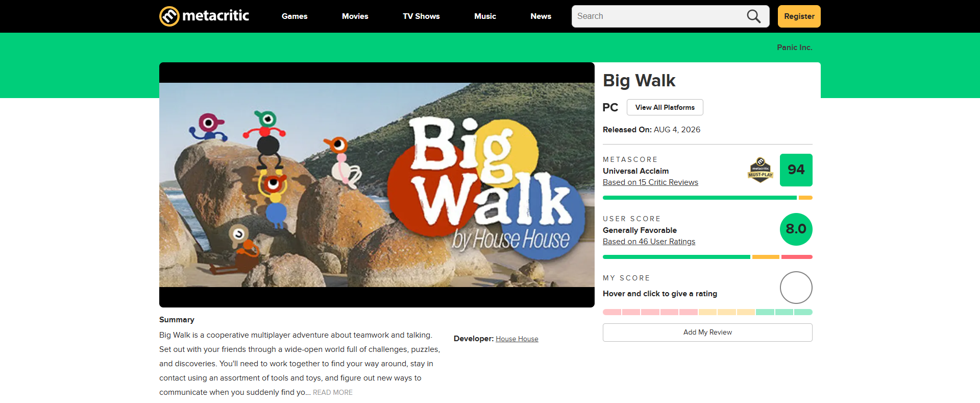
Task: Click the Metascore distribution bar
Action: [707, 198]
